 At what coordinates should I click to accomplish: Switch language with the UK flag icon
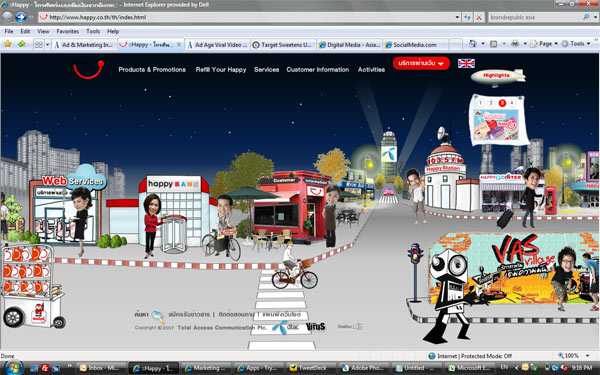pos(466,64)
